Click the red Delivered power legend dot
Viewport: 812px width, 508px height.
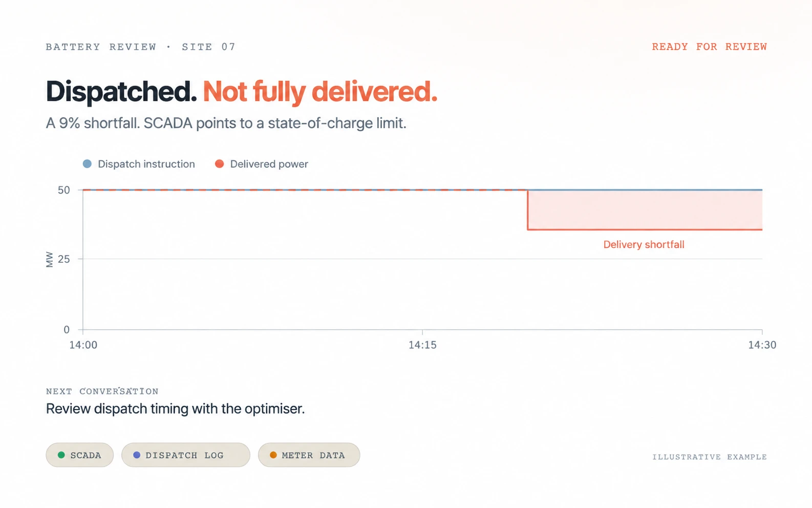(219, 164)
